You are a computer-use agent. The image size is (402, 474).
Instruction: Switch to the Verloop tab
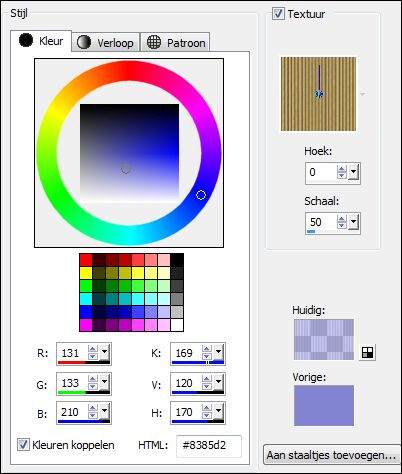pos(106,42)
